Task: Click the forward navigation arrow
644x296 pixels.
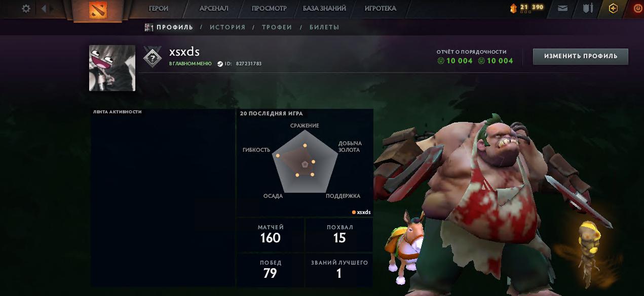Action: coord(52,9)
